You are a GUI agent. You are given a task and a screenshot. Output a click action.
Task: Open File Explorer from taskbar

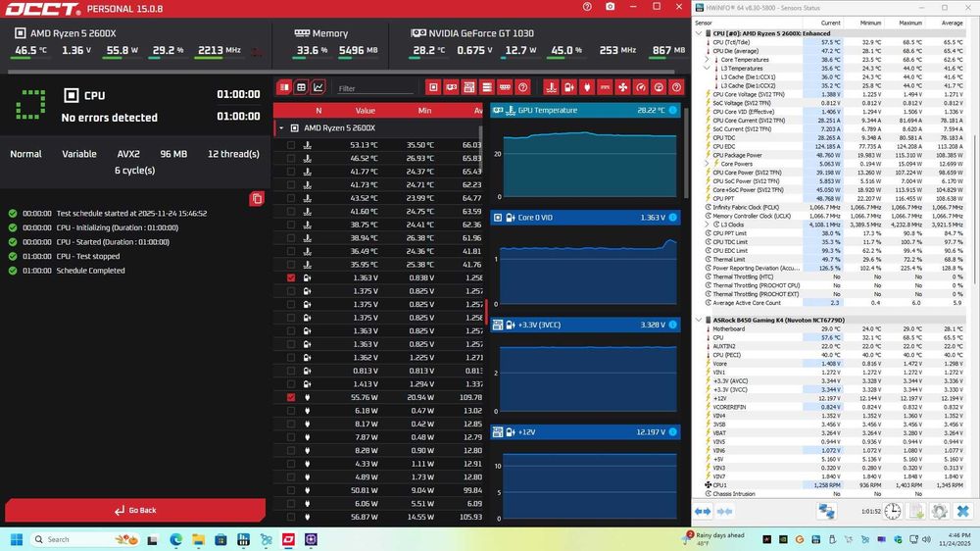(x=198, y=539)
